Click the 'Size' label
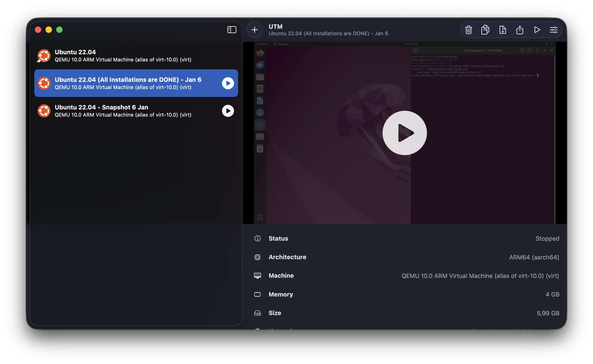 point(275,313)
